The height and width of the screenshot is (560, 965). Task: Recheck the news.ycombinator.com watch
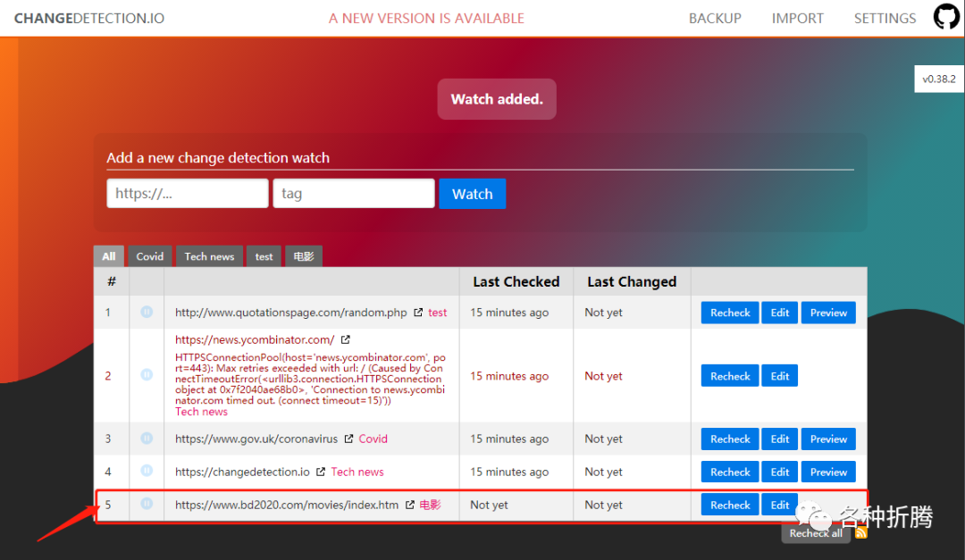730,376
